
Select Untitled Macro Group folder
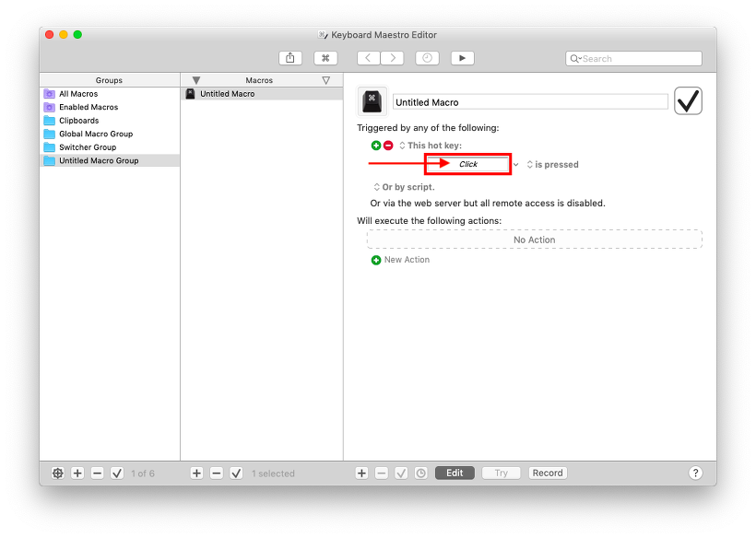click(x=110, y=161)
